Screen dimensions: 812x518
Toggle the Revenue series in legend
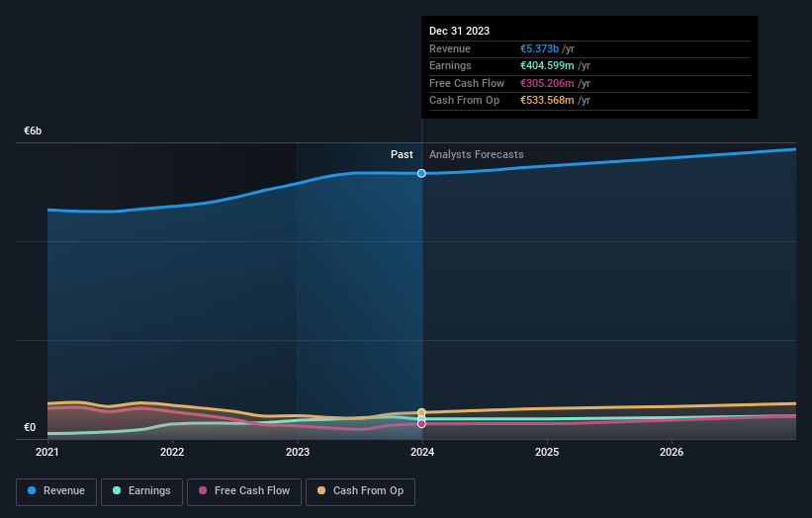click(56, 491)
